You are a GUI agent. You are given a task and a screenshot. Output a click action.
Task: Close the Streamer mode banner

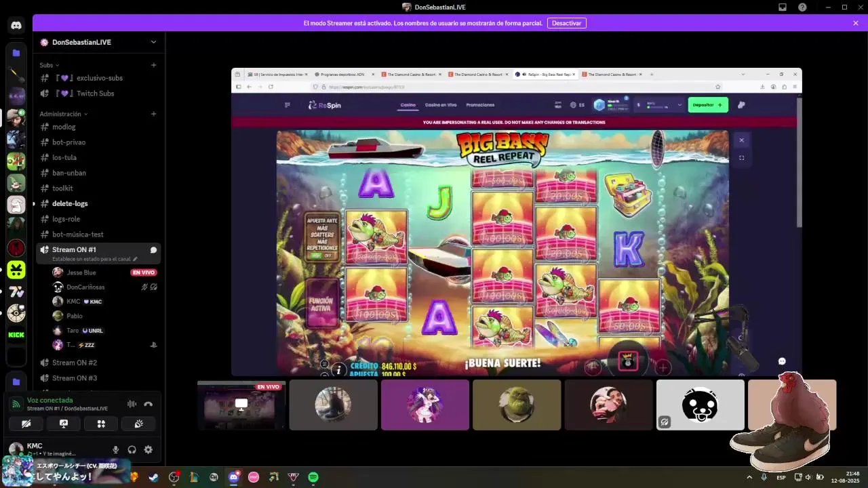coord(856,23)
